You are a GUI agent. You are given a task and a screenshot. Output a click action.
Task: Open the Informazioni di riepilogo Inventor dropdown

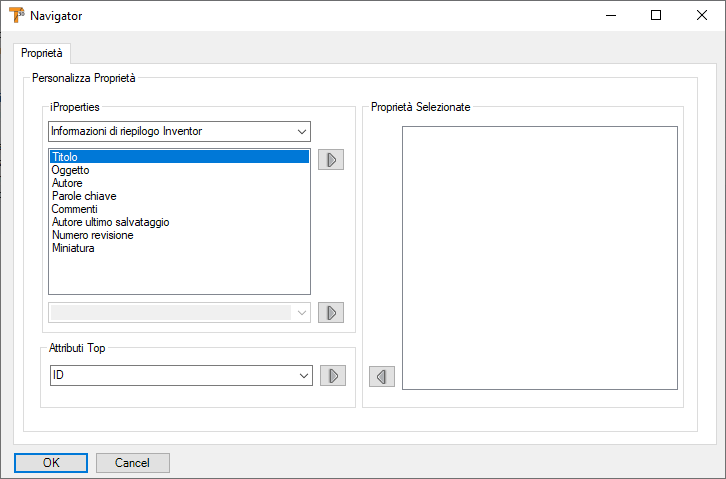click(x=179, y=131)
